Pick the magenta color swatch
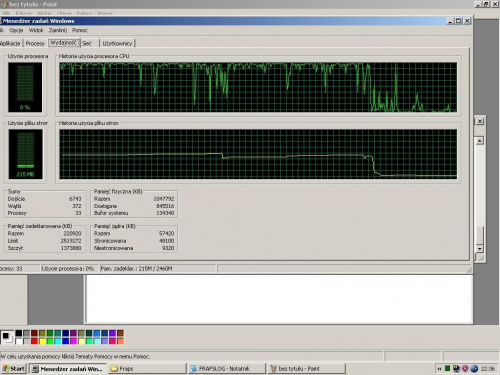 (x=73, y=341)
